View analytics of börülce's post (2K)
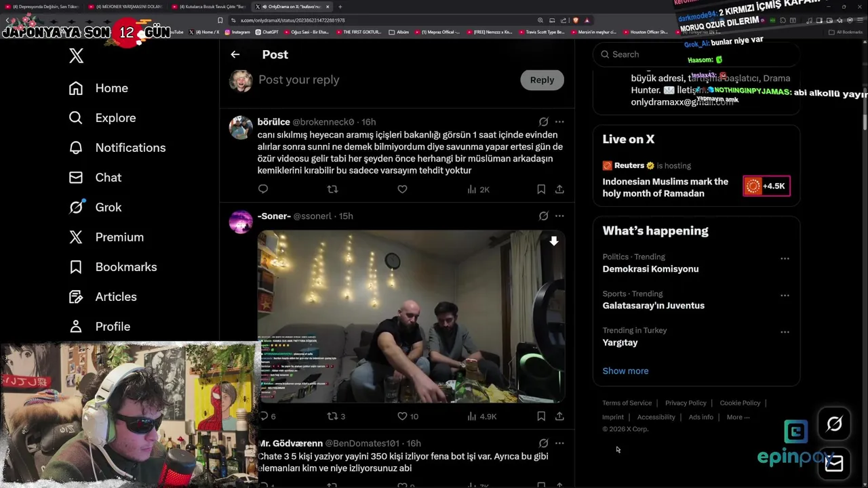Viewport: 868px width, 488px height. click(x=478, y=189)
